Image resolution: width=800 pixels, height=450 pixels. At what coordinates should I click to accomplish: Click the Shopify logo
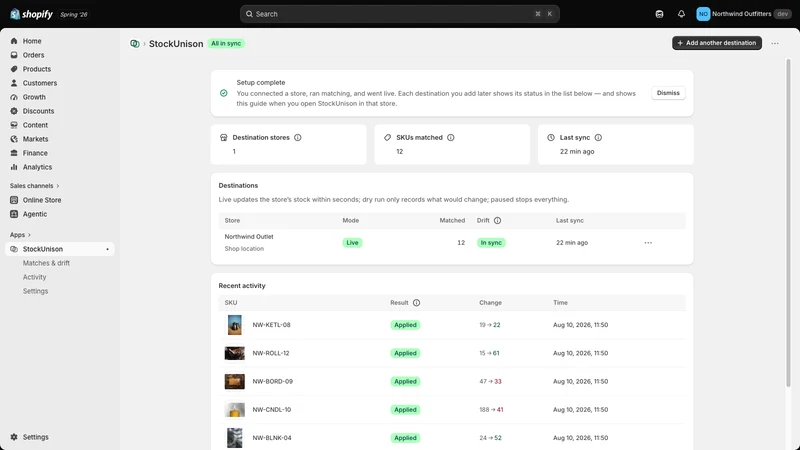(31, 14)
